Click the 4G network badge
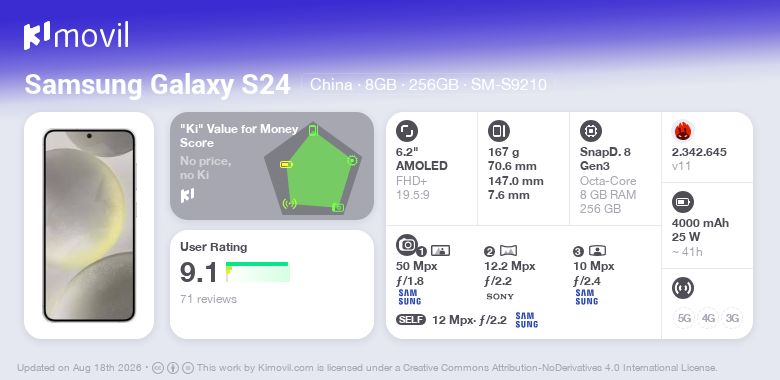Screen dimensions: 780x380 click(x=708, y=318)
